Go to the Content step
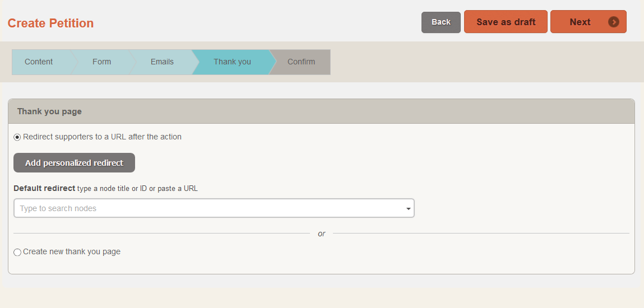This screenshot has width=644, height=308. [x=39, y=62]
